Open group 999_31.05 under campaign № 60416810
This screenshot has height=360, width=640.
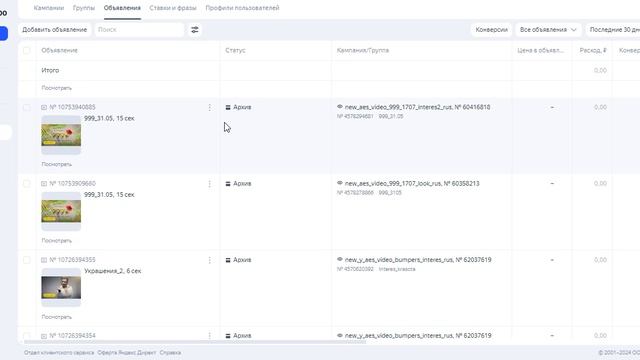click(391, 117)
